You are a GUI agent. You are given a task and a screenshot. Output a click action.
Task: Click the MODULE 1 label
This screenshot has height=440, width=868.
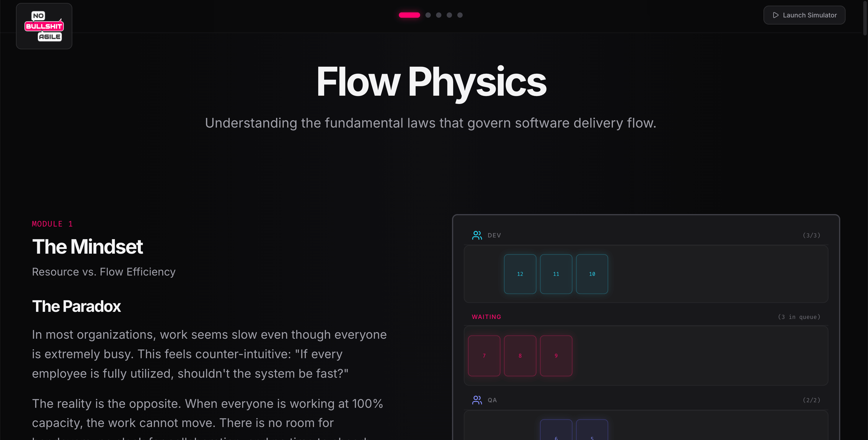[52, 224]
